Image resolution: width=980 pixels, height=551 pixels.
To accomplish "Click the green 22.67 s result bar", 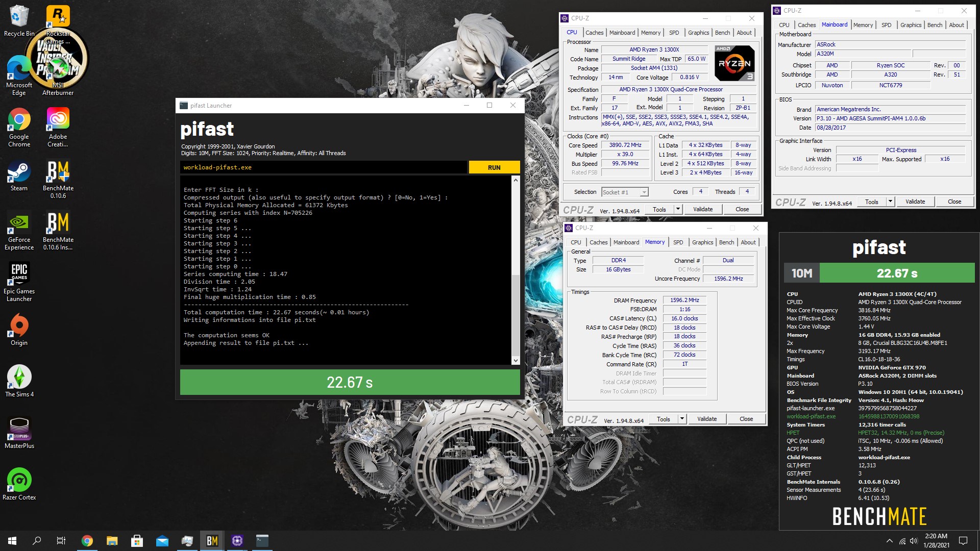I will pyautogui.click(x=350, y=382).
